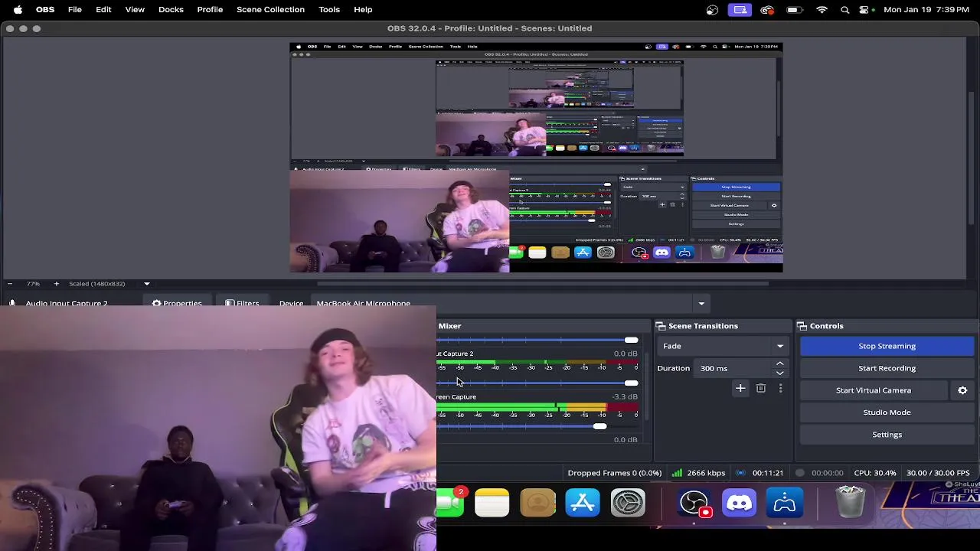Click the date and time in menu bar
This screenshot has height=551, width=980.
926,10
